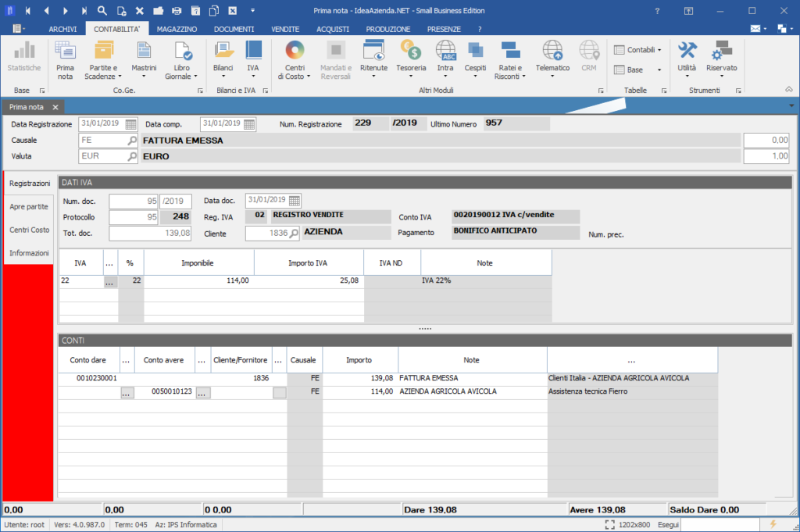This screenshot has width=800, height=532.
Task: Click the Causale lookup magnifier
Action: tap(131, 141)
